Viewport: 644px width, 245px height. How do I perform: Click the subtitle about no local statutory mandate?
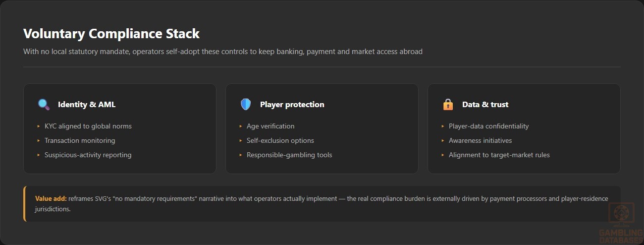223,51
